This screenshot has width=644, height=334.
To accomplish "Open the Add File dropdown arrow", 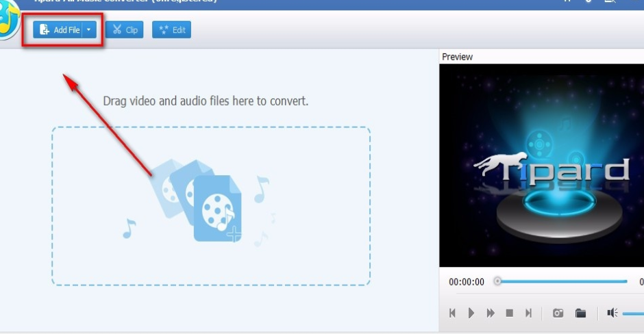I will 89,30.
